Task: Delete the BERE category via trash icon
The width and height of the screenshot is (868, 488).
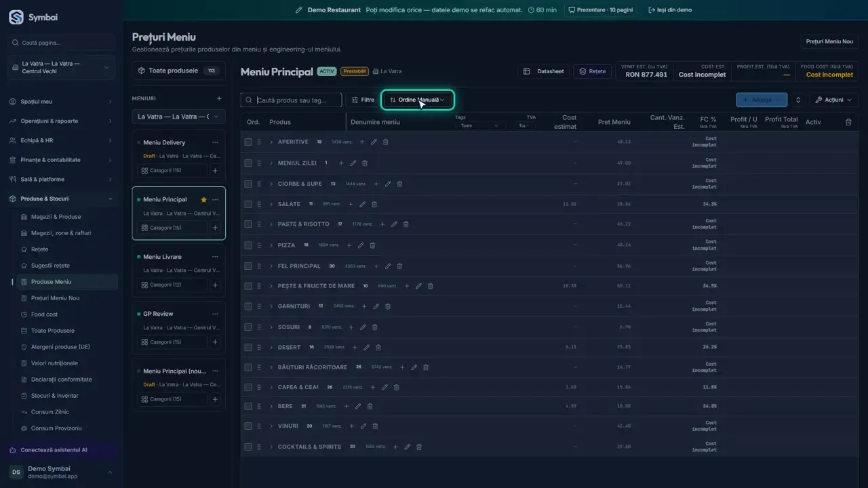Action: coord(370,407)
